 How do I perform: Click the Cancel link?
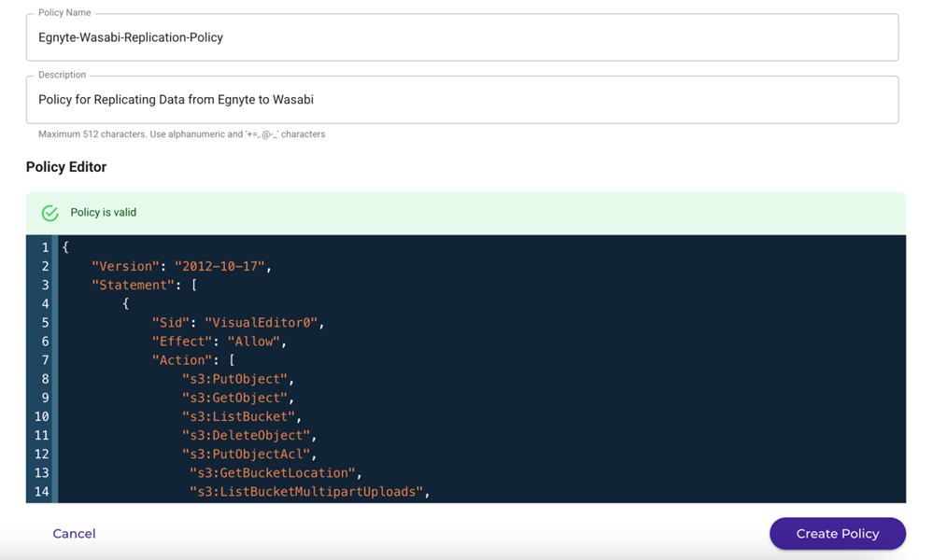pyautogui.click(x=74, y=533)
